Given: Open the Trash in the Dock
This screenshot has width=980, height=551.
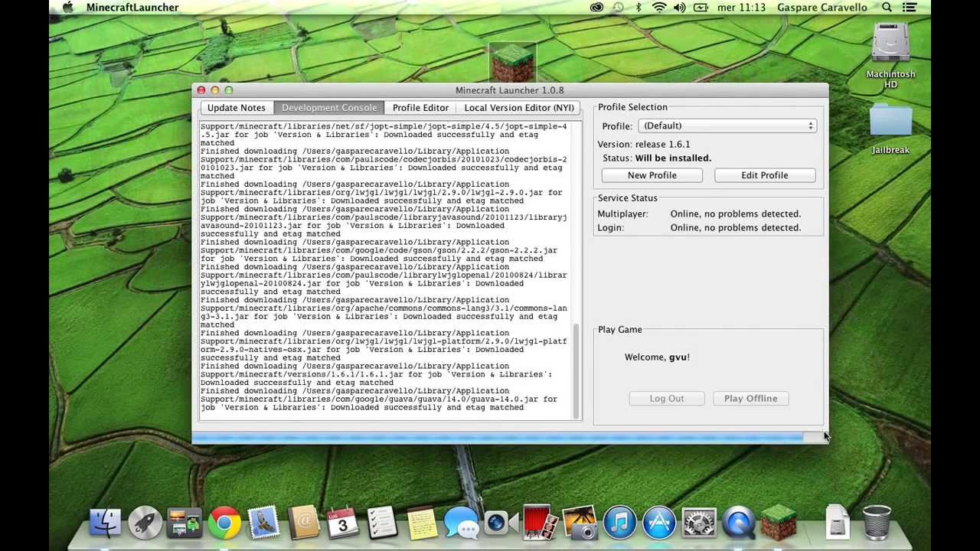Looking at the screenshot, I should tap(877, 523).
